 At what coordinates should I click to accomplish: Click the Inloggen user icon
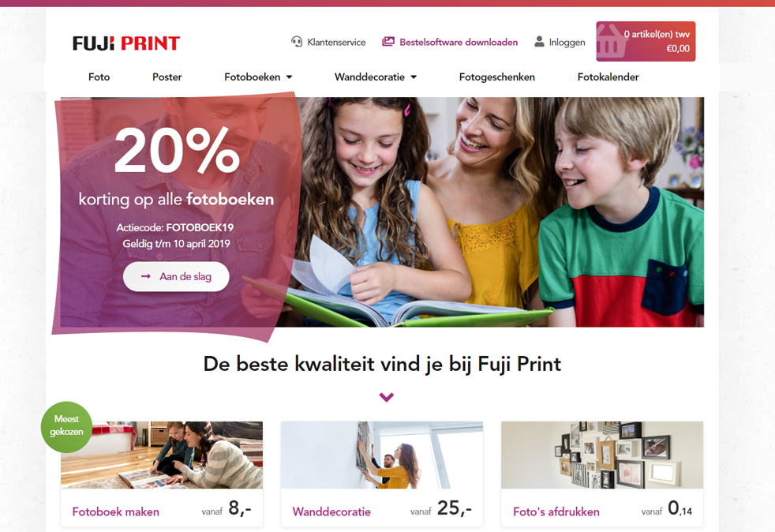coord(539,42)
